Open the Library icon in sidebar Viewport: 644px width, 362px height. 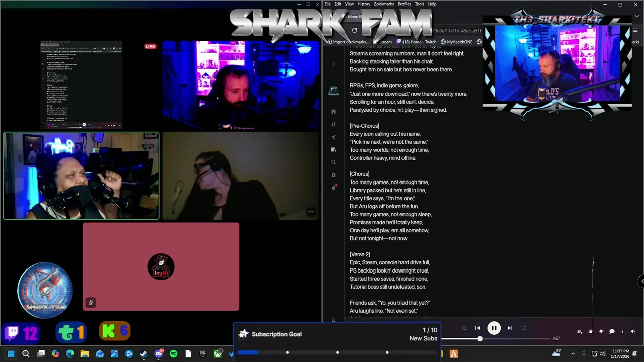click(x=333, y=150)
